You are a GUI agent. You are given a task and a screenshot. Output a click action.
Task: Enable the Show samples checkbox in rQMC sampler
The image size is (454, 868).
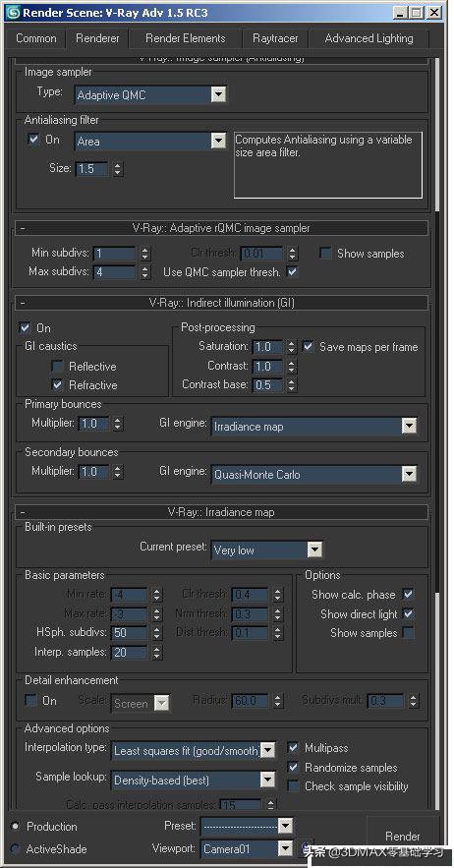[326, 253]
